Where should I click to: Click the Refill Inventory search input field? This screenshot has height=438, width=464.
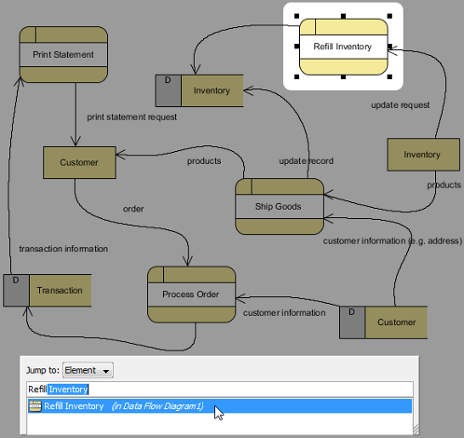220,389
